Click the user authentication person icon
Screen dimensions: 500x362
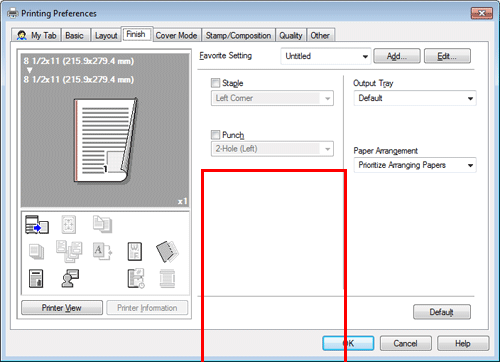click(x=70, y=278)
